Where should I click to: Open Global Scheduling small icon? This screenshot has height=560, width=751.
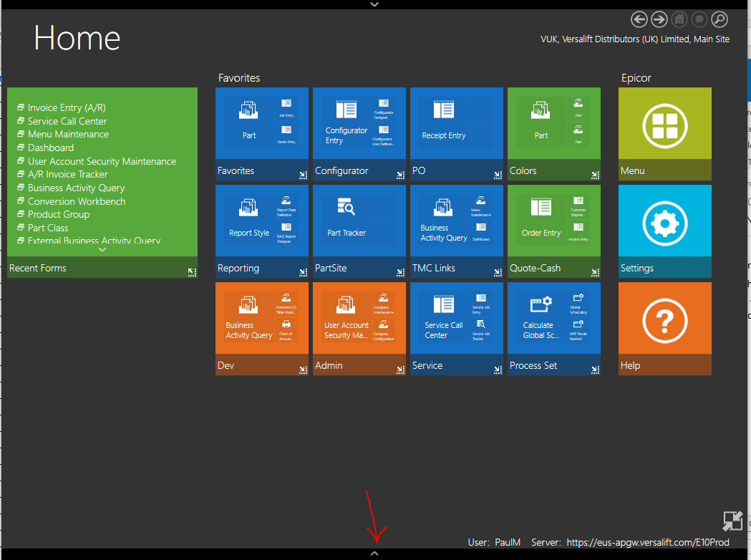coord(578,303)
